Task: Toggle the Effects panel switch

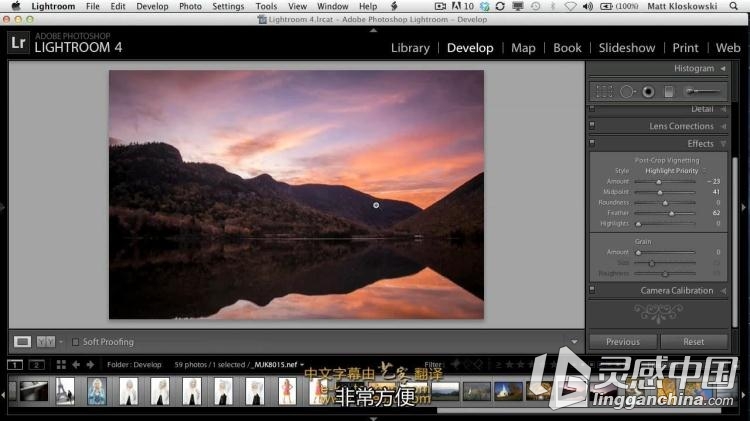Action: pyautogui.click(x=592, y=143)
